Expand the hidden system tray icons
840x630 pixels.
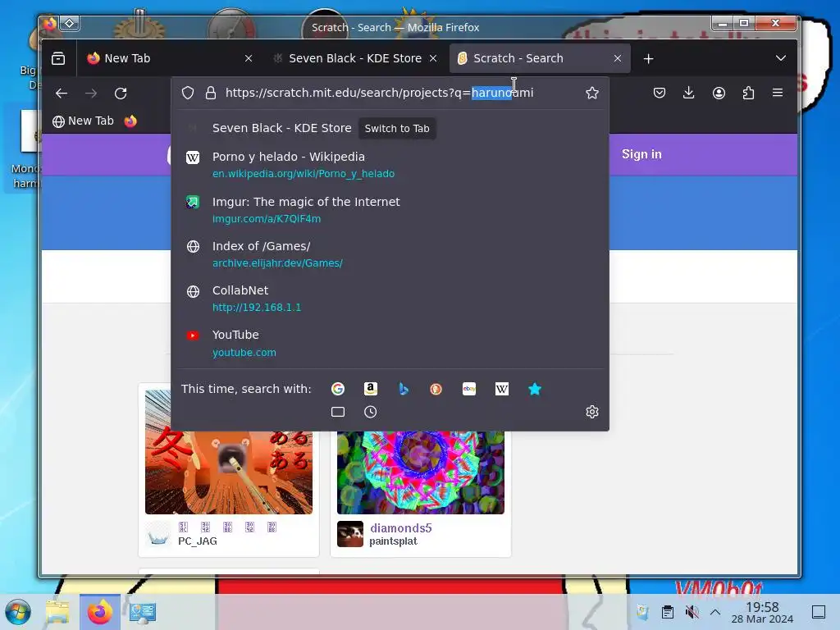click(715, 612)
